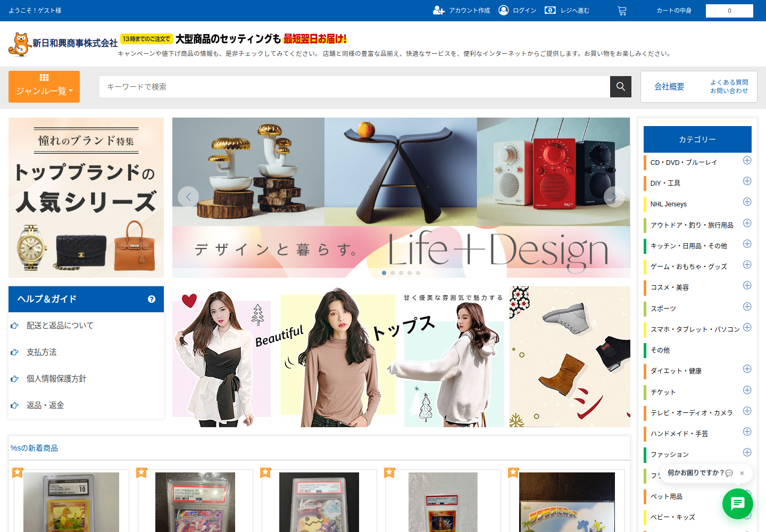This screenshot has height=532, width=766.
Task: Open the ベビー・キッズ category link
Action: click(673, 517)
